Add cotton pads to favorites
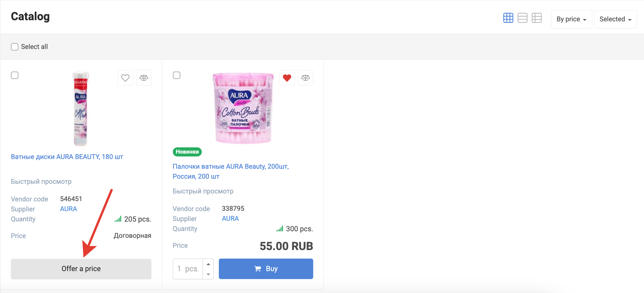 coord(125,78)
